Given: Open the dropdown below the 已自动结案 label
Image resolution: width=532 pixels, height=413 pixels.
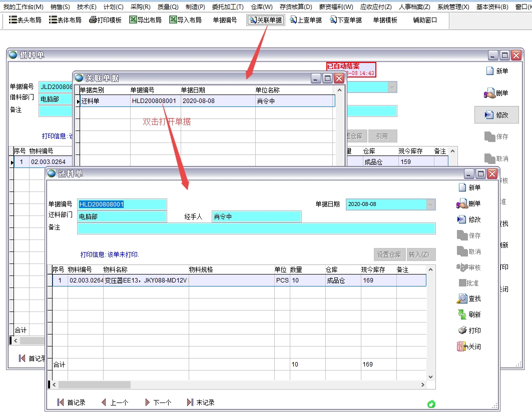Looking at the screenshot, I should 392,86.
